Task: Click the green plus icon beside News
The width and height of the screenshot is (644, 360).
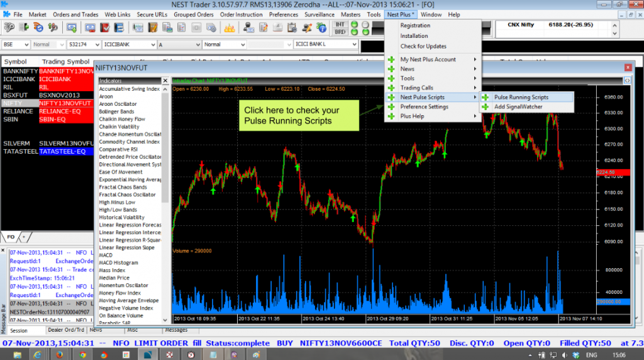Action: point(391,69)
